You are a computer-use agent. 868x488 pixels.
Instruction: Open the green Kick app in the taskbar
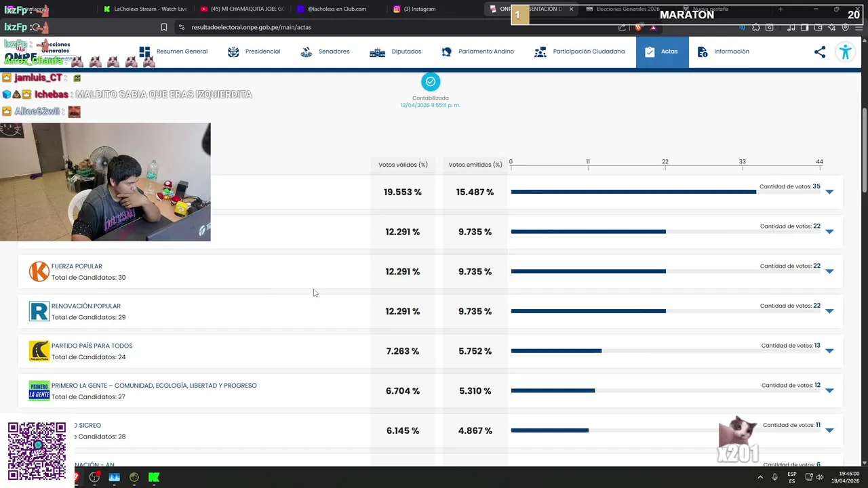coord(154,477)
